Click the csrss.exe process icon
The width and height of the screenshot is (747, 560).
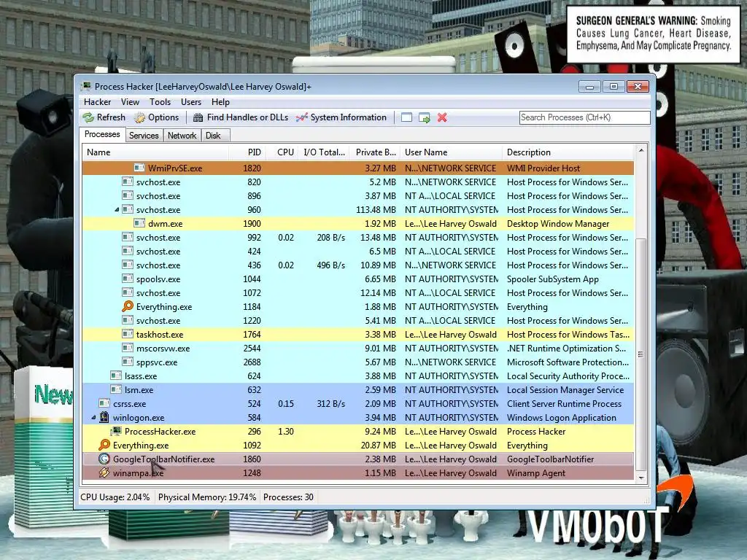pyautogui.click(x=104, y=403)
